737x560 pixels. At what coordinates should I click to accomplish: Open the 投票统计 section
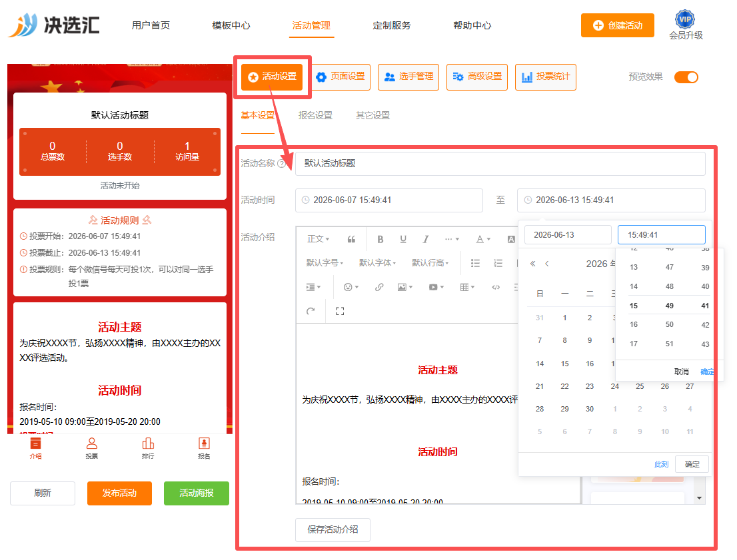tap(546, 77)
